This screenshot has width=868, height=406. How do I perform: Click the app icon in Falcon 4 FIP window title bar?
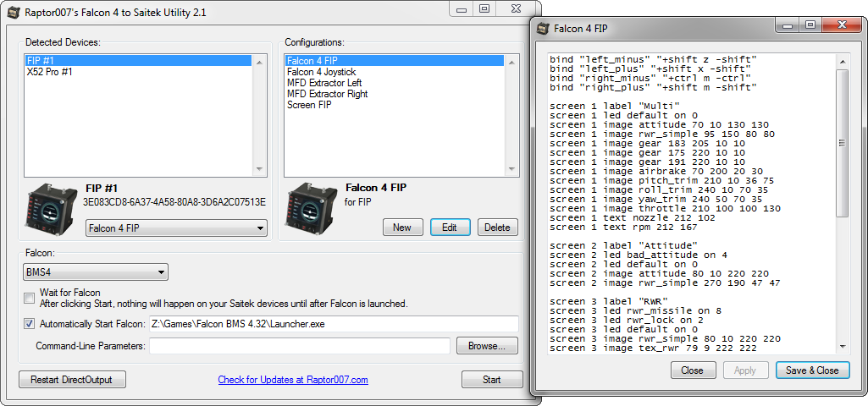pyautogui.click(x=545, y=28)
